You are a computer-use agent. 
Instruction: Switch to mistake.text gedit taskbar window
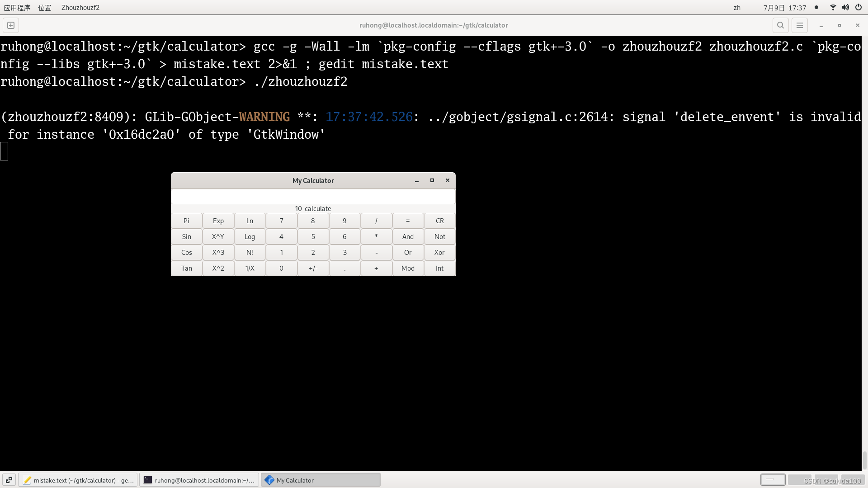click(x=78, y=480)
